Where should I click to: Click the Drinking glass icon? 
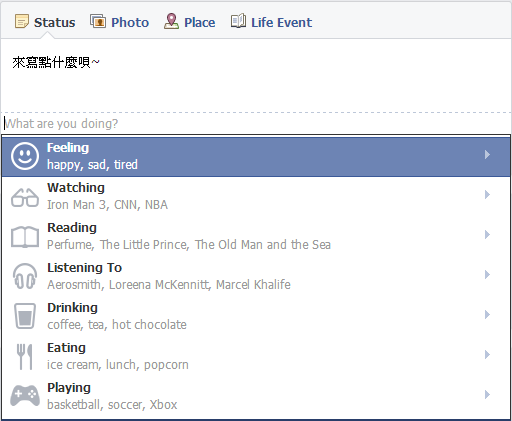25,316
